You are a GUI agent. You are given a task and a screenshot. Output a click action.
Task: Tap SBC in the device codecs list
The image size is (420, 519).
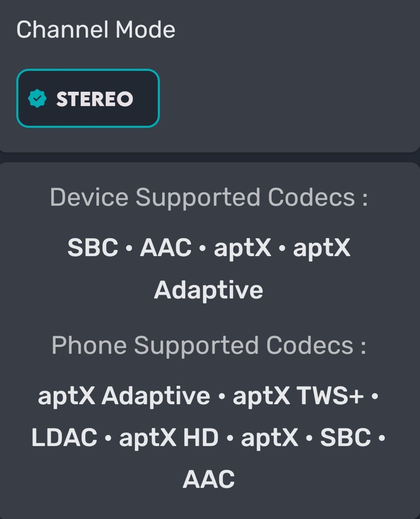click(x=93, y=248)
